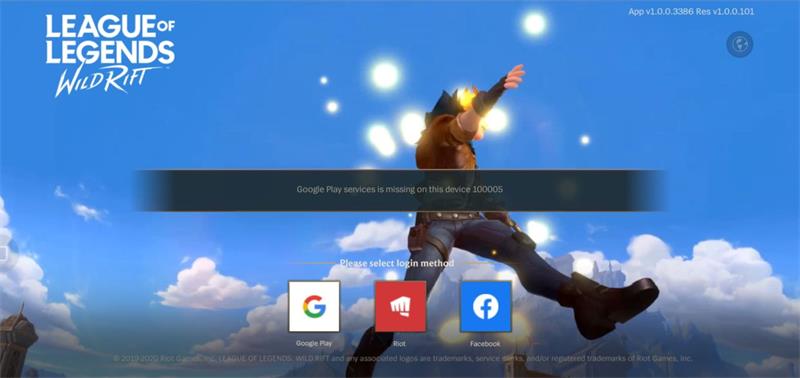Click the Riot Games copyright notice

[x=403, y=359]
